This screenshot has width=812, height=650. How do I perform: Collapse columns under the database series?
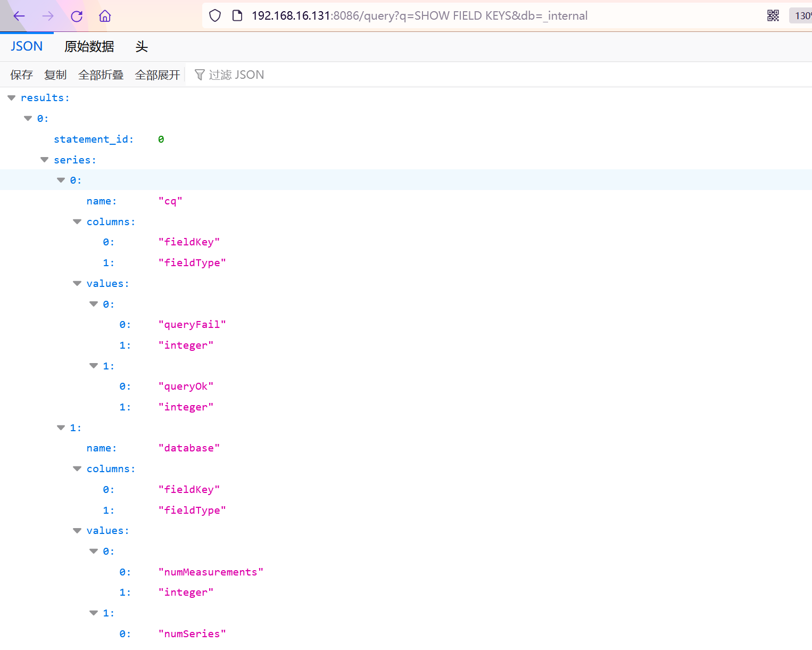[77, 469]
